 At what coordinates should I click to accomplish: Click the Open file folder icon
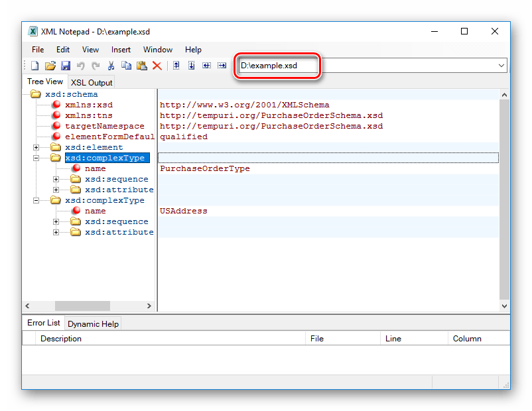point(50,66)
